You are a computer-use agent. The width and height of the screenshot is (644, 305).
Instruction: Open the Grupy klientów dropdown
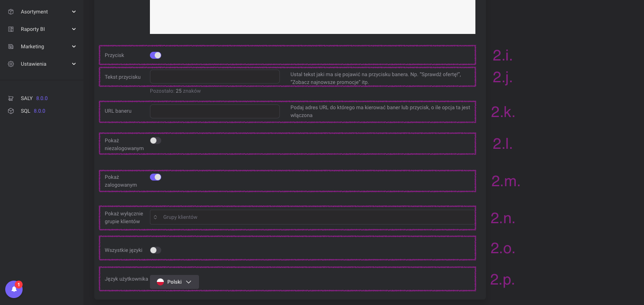point(312,217)
